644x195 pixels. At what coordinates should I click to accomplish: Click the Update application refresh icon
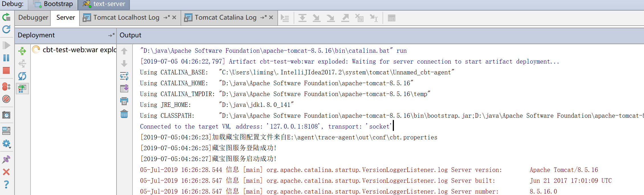(x=6, y=29)
